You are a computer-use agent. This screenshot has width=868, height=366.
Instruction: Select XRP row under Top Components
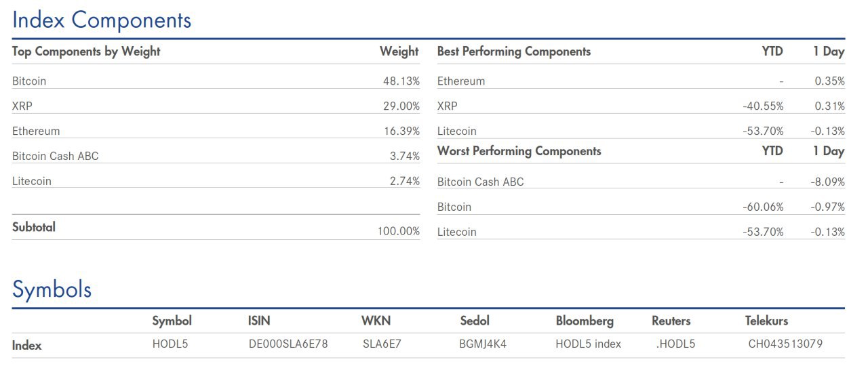pos(216,106)
